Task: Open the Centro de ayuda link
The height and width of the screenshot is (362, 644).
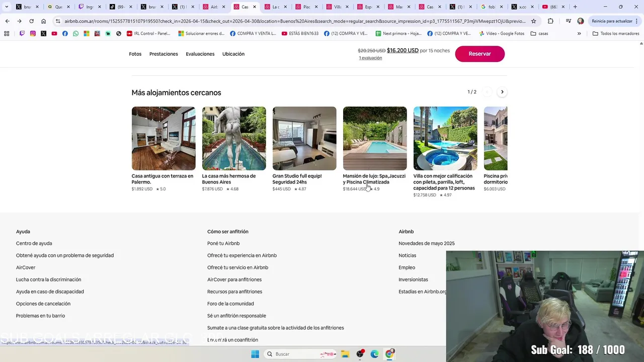Action: point(34,243)
